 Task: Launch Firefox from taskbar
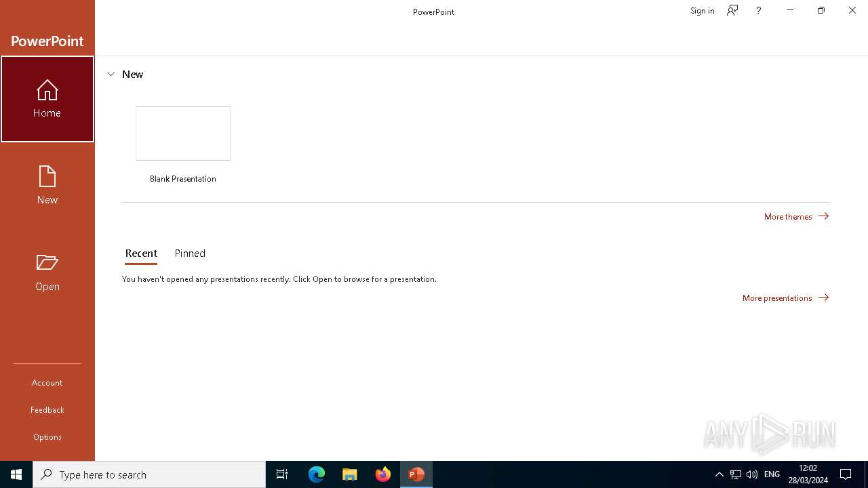[x=383, y=474]
